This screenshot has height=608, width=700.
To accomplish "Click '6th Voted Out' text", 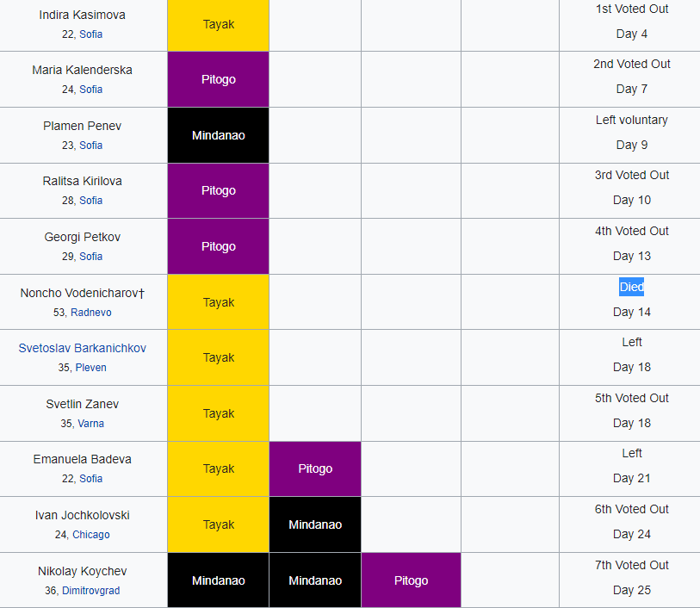I will [x=632, y=509].
